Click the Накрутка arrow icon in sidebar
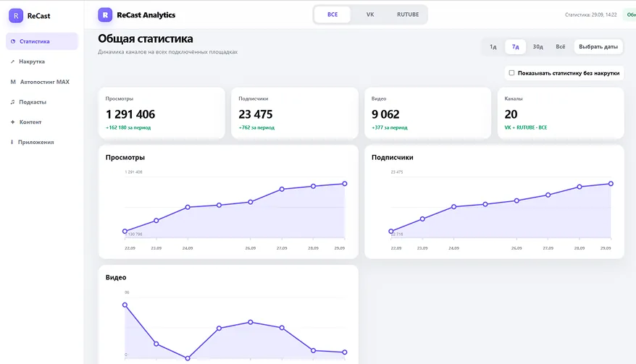Viewport: 636px width, 364px height. coord(12,62)
